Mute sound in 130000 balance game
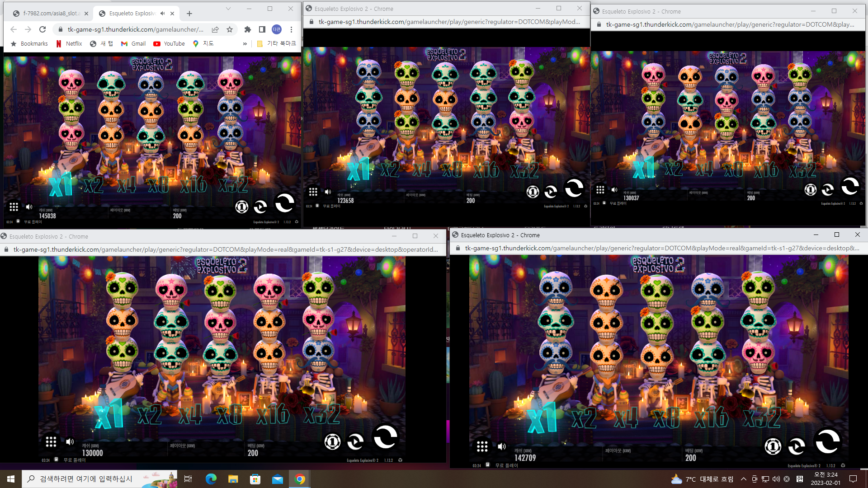The width and height of the screenshot is (868, 488). [x=70, y=442]
